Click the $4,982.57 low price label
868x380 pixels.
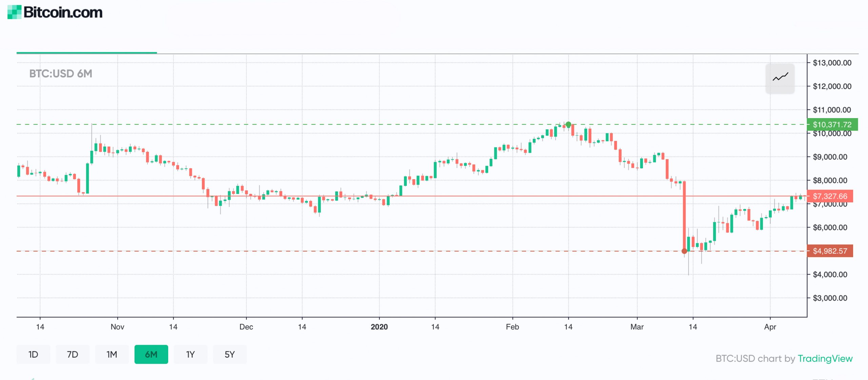pyautogui.click(x=830, y=251)
